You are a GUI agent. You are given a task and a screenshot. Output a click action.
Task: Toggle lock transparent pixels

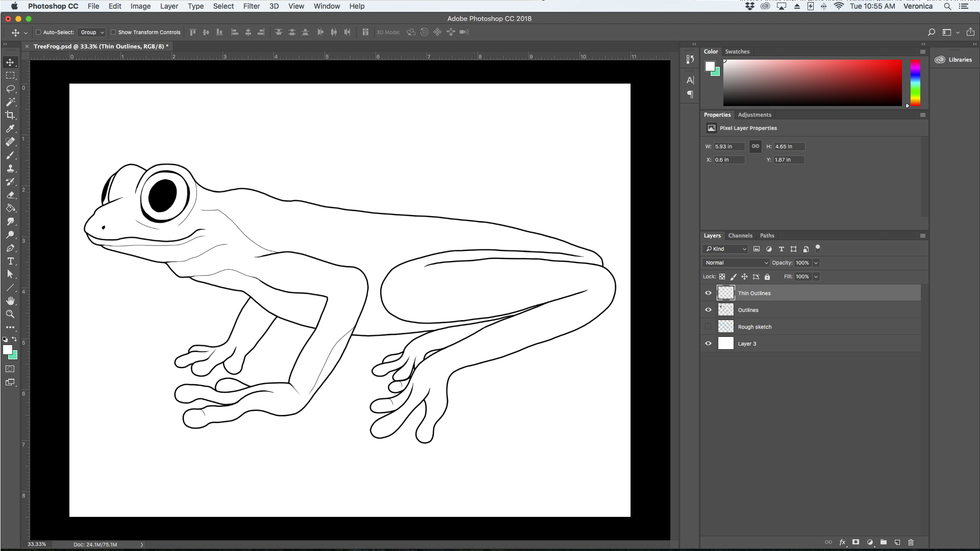coord(722,277)
